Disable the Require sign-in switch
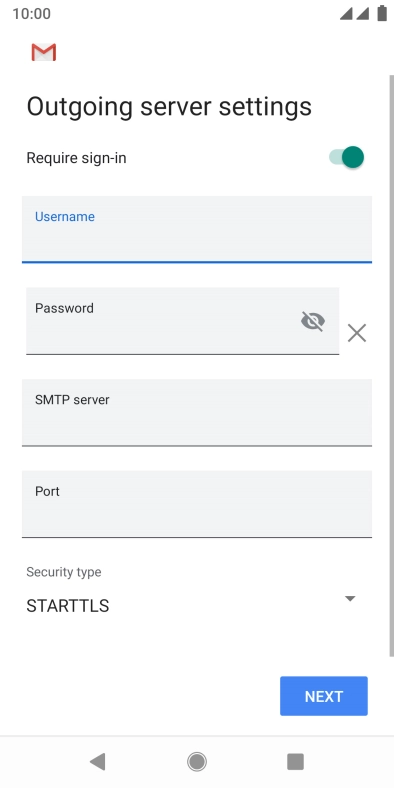Screen dimensions: 394x788 tap(346, 157)
